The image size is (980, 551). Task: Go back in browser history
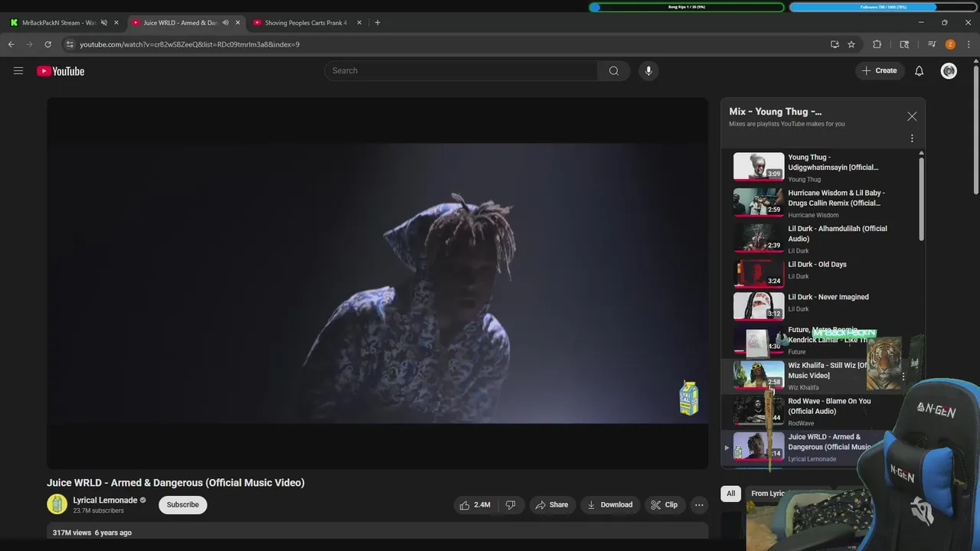coord(11,44)
